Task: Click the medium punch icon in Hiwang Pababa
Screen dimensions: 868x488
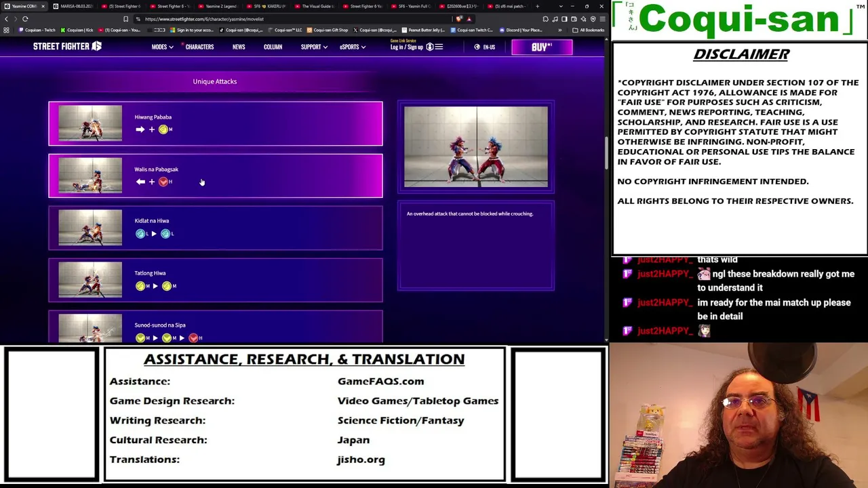Action: [163, 129]
